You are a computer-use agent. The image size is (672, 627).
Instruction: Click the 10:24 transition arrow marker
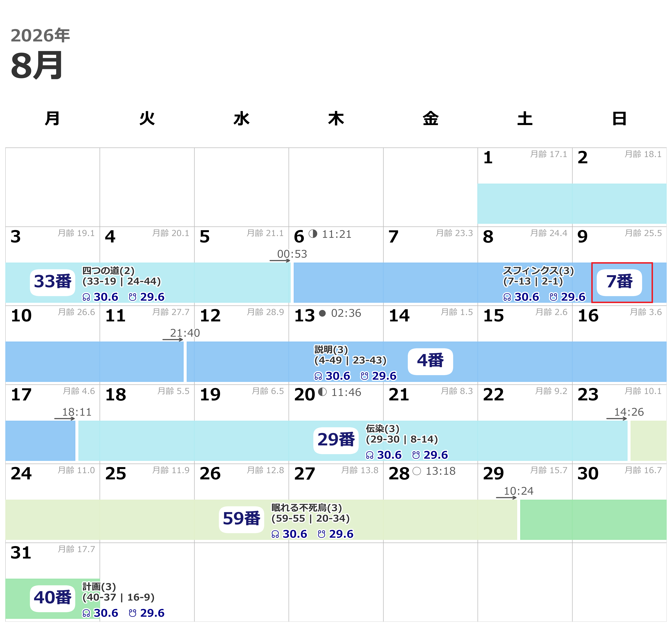tap(506, 498)
